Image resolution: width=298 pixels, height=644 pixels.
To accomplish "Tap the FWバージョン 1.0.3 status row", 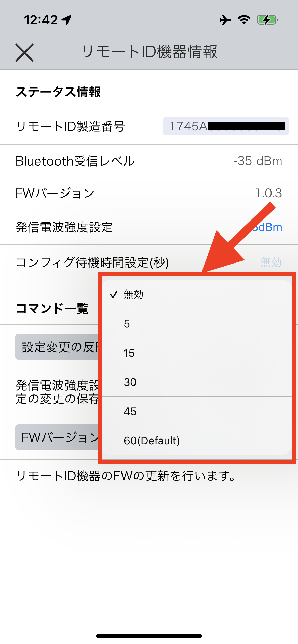I will (149, 193).
